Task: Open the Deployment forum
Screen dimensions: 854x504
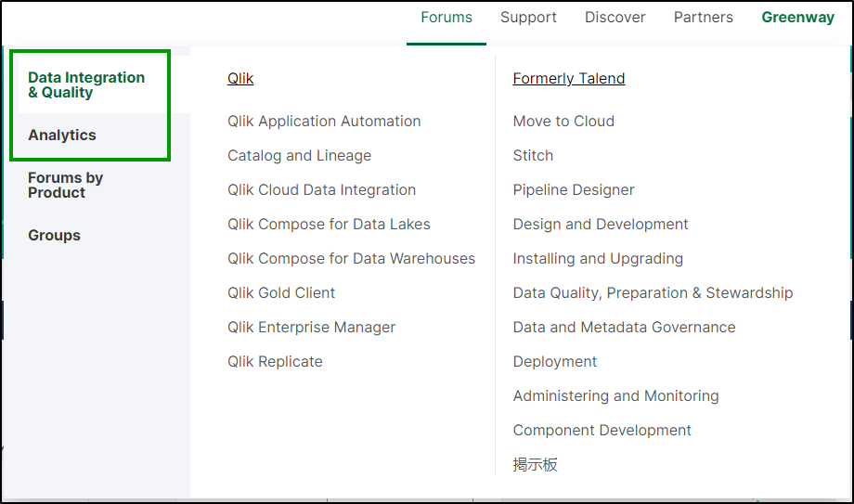Action: (555, 361)
